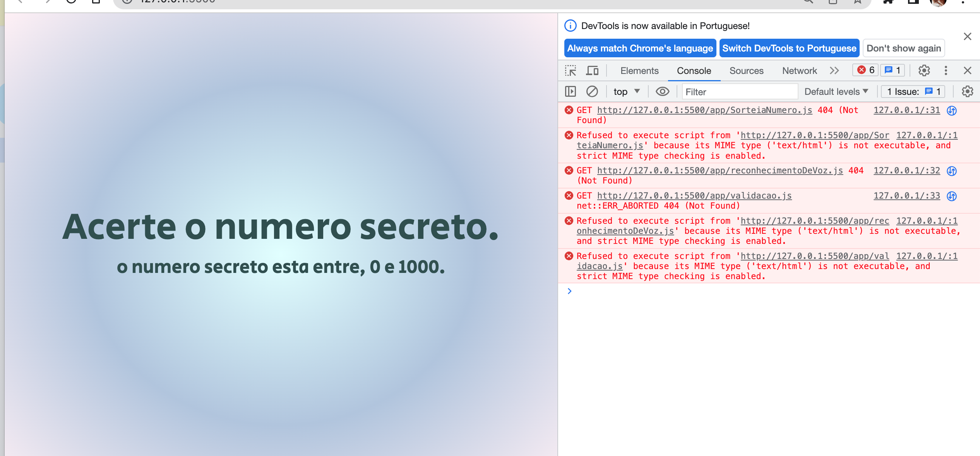
Task: Open reconhecimentoDeVoz.js link in refused script error
Action: (x=815, y=221)
